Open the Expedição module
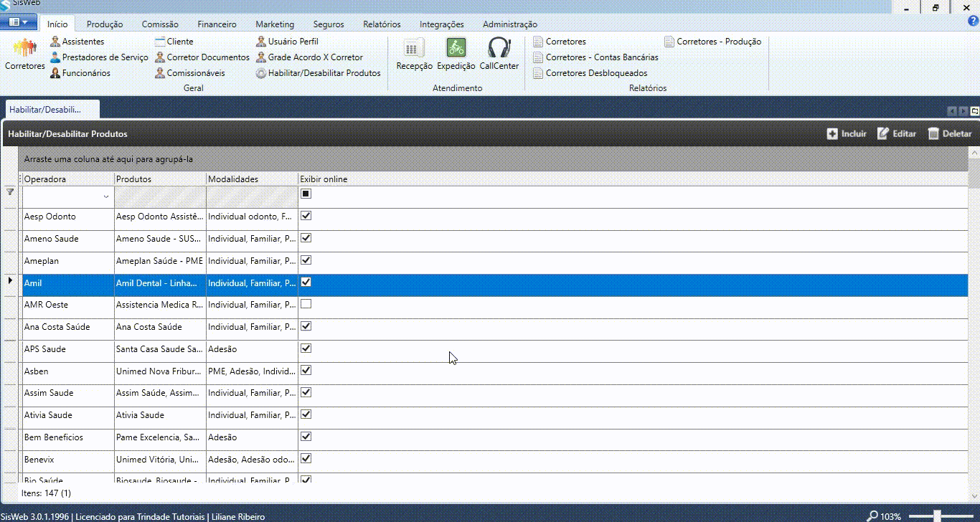Viewport: 980px width, 522px height. pyautogui.click(x=456, y=54)
